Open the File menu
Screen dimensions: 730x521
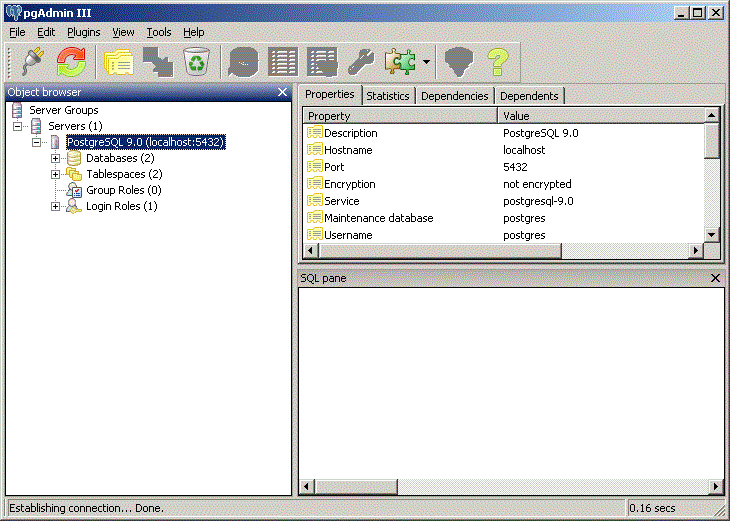tap(17, 32)
